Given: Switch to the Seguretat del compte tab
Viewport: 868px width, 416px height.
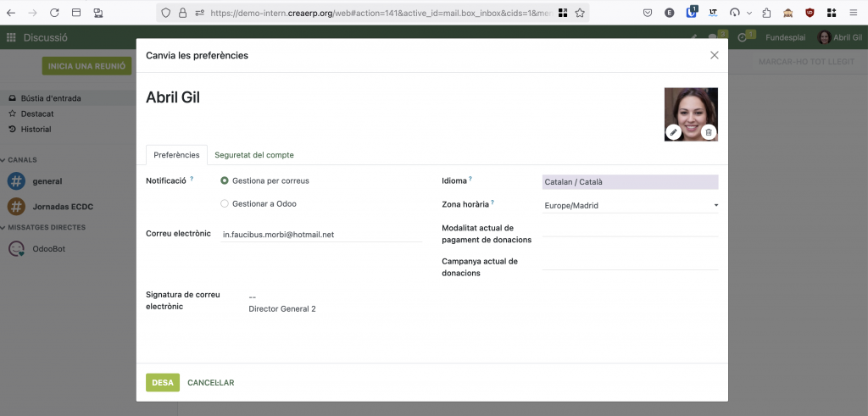Looking at the screenshot, I should point(253,155).
